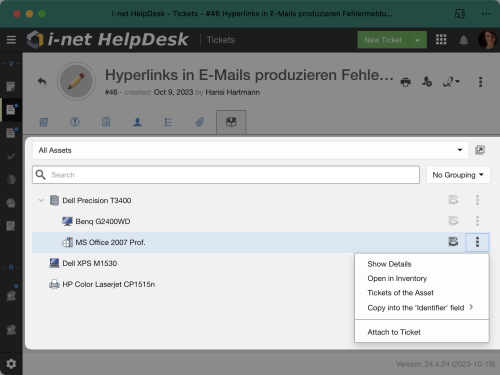This screenshot has height=375, width=500.
Task: Click the pop-out assets icon
Action: pos(480,150)
